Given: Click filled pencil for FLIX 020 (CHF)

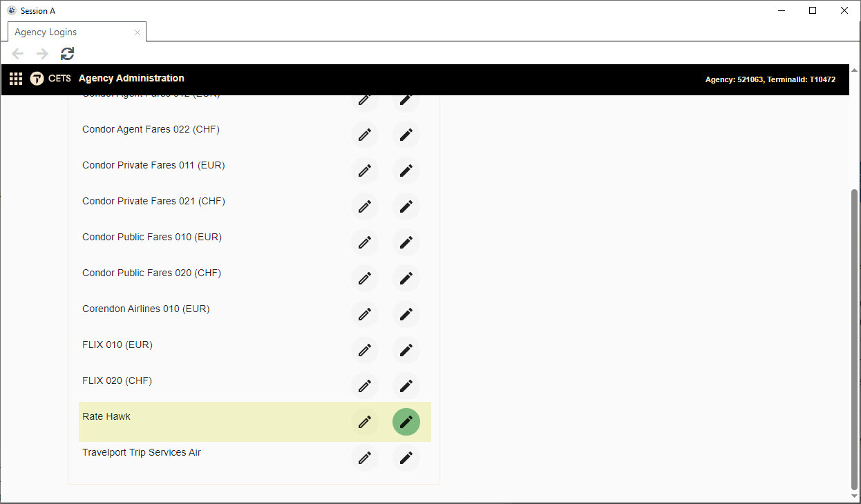Looking at the screenshot, I should (x=406, y=386).
